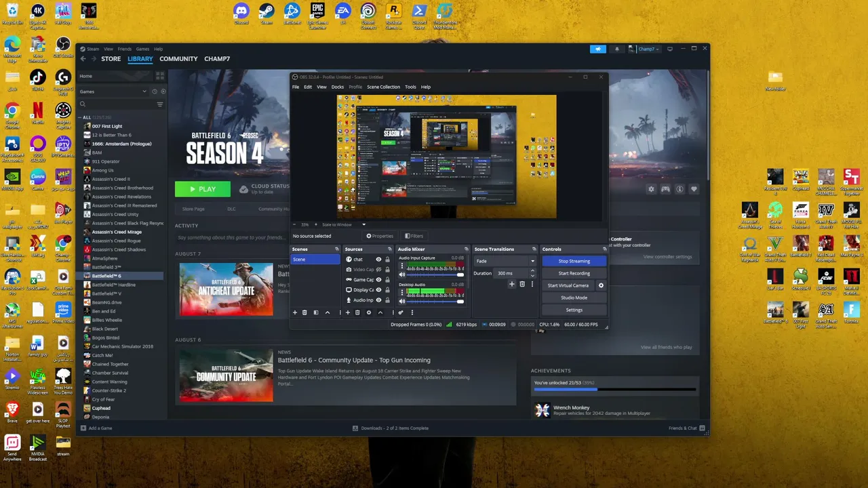Image resolution: width=868 pixels, height=488 pixels.
Task: Remove the selected scene with trash icon
Action: click(304, 312)
